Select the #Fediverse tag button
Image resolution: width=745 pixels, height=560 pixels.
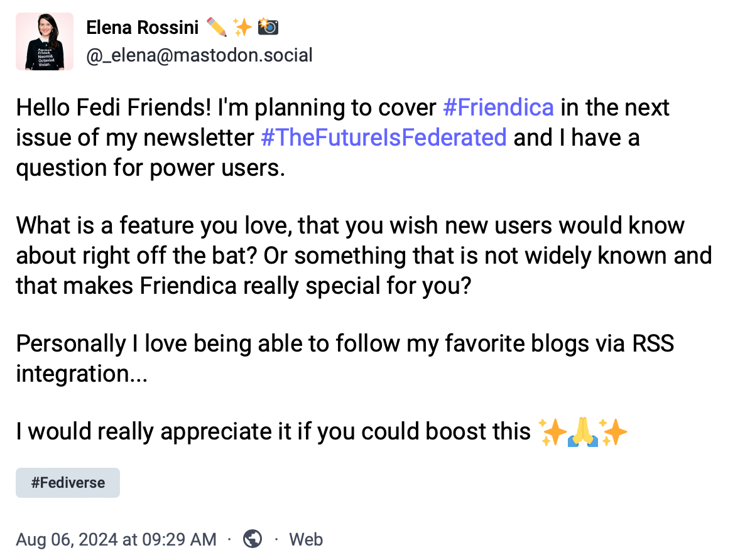68,483
